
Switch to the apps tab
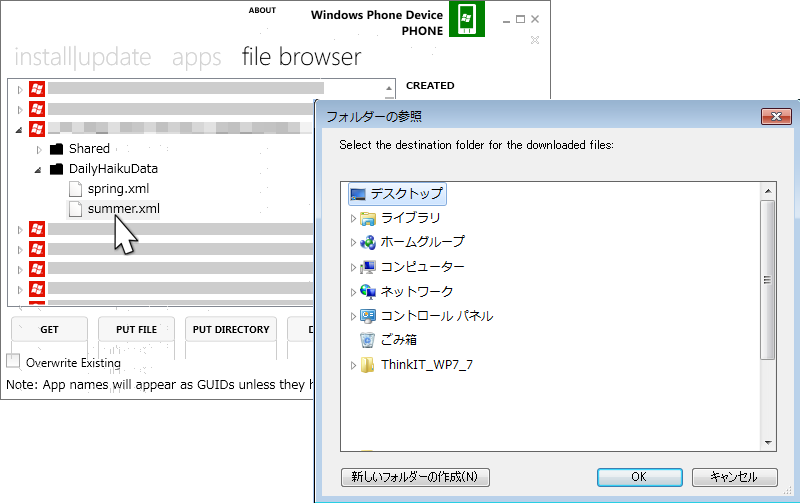(196, 58)
